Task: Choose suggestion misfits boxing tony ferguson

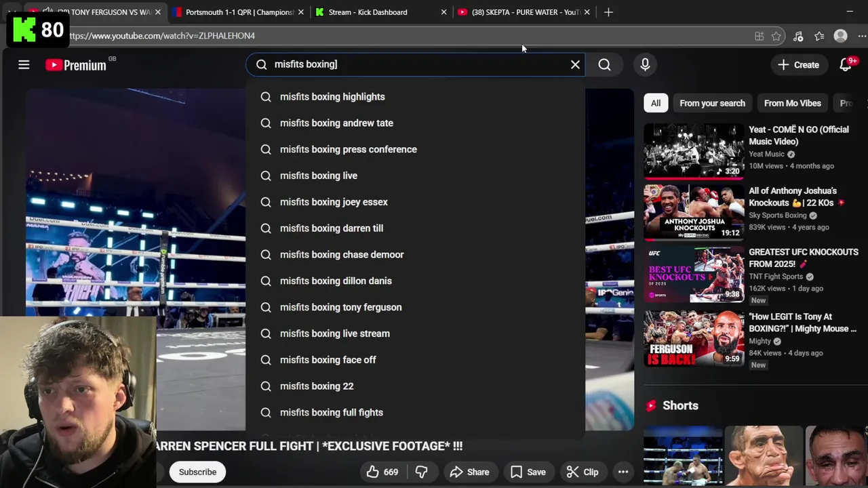Action: click(415, 307)
